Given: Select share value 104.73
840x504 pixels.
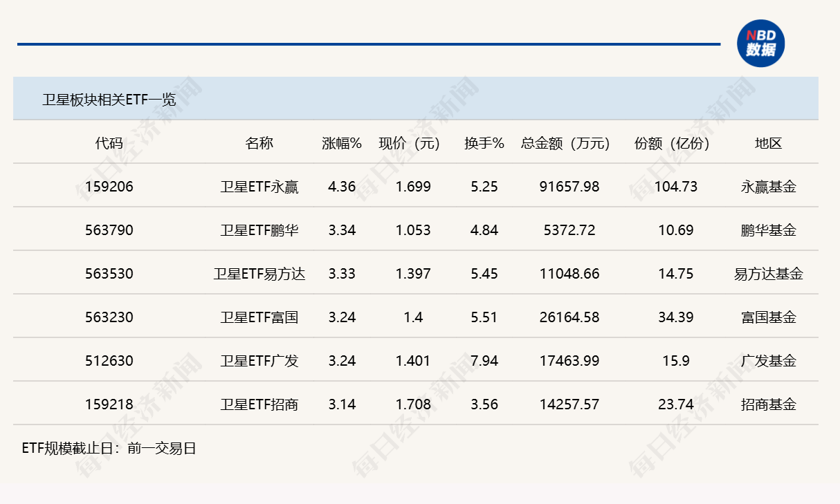Looking at the screenshot, I should point(676,187).
